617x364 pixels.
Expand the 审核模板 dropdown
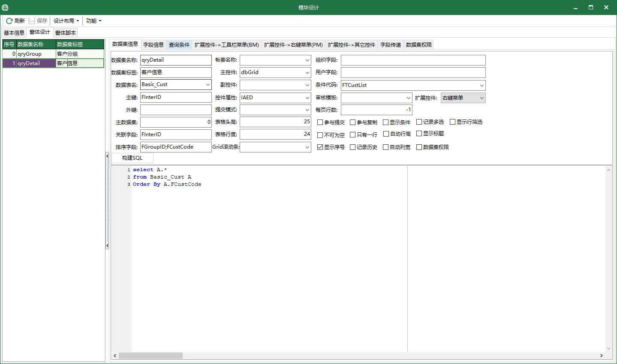tap(409, 98)
